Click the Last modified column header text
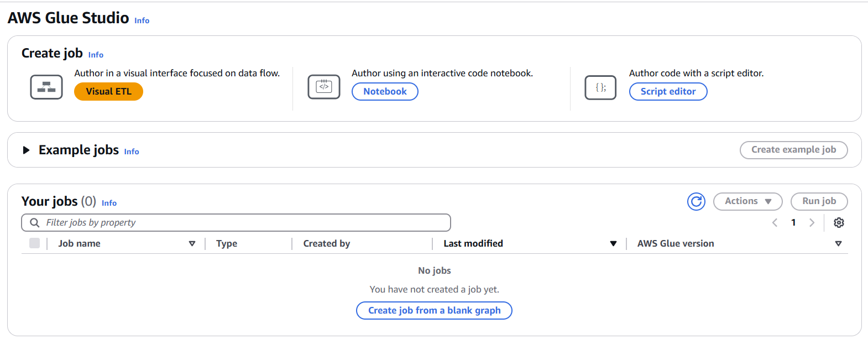Screen dimensions: 868x360 (x=473, y=243)
